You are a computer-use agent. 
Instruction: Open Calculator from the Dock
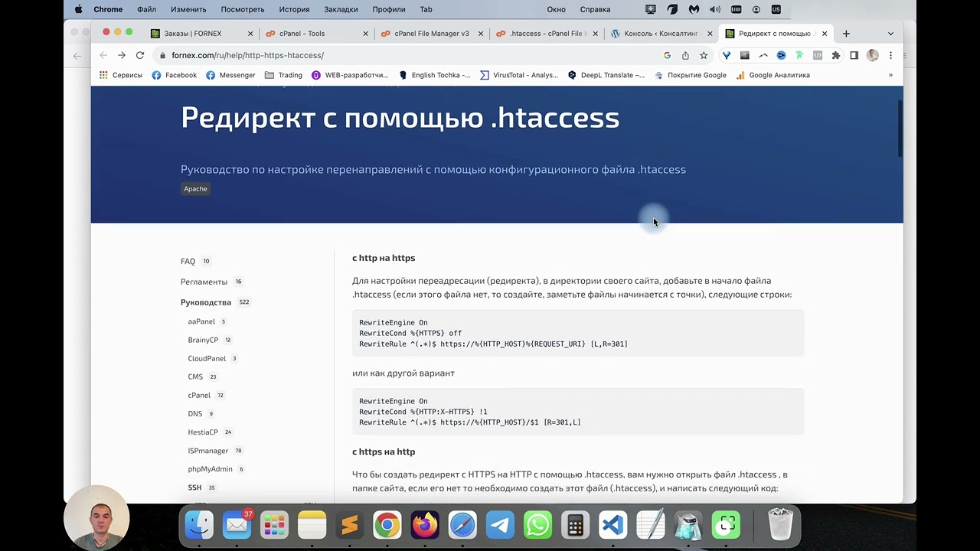tap(575, 525)
